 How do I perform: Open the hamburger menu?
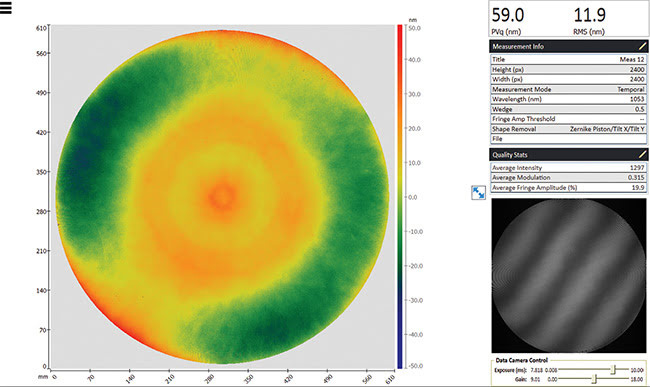5,7
